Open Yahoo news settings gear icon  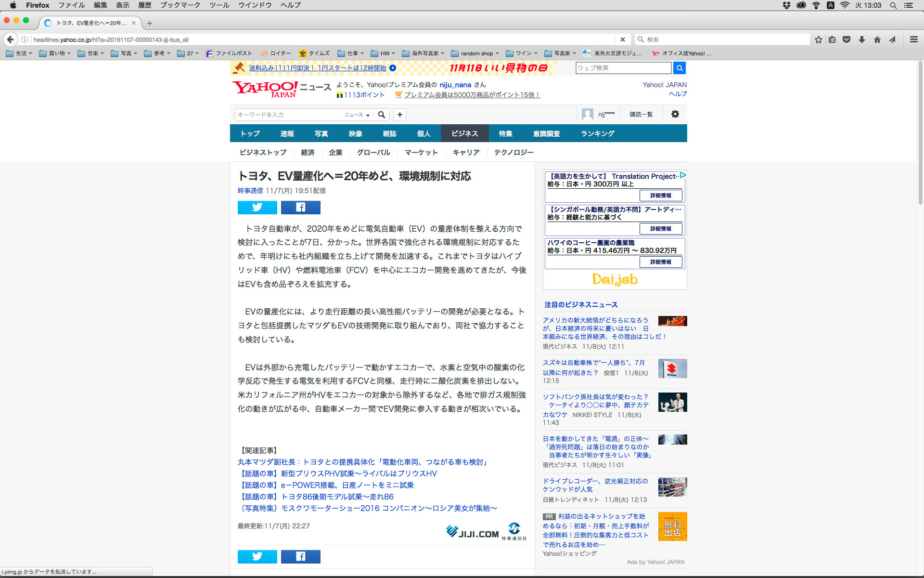[675, 114]
